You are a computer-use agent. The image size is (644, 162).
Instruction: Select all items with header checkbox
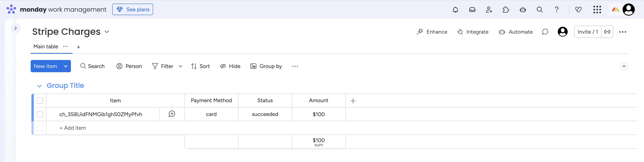(40, 101)
